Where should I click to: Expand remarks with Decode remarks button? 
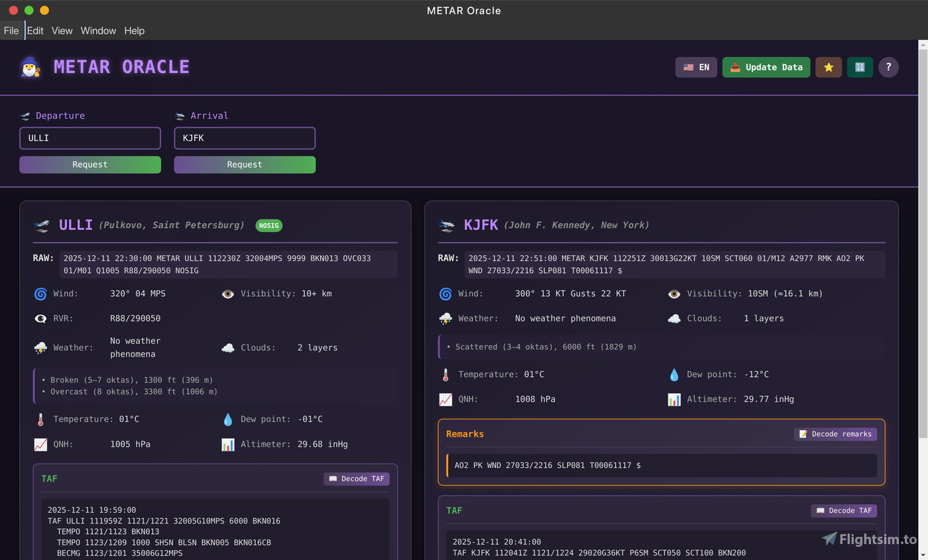pos(835,434)
